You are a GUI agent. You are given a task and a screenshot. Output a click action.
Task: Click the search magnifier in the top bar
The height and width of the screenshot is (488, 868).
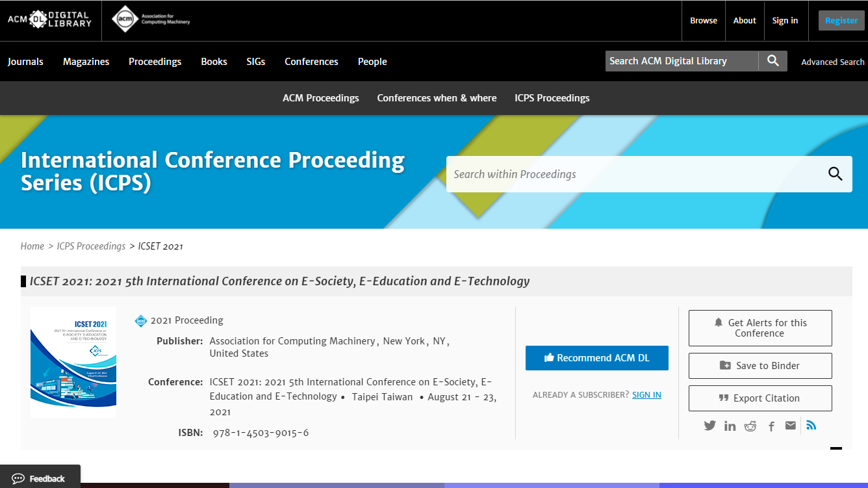pyautogui.click(x=772, y=61)
